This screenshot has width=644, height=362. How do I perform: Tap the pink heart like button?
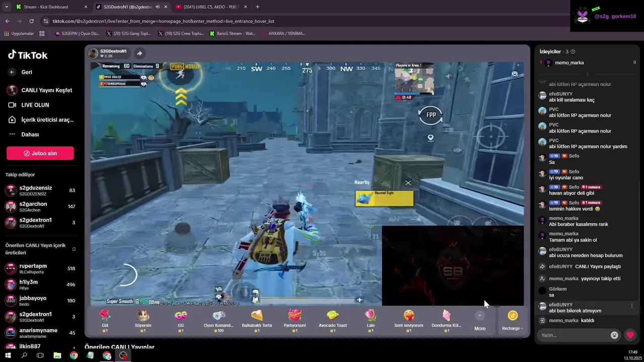point(630,335)
